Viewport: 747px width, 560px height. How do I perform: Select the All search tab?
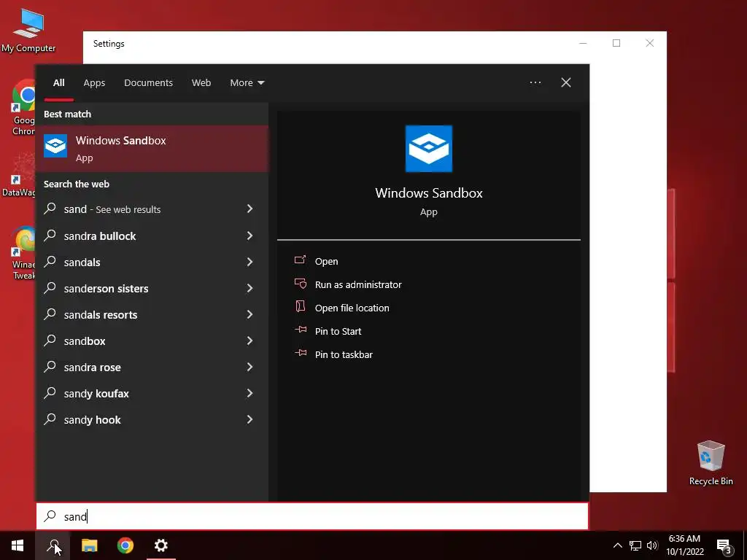58,83
